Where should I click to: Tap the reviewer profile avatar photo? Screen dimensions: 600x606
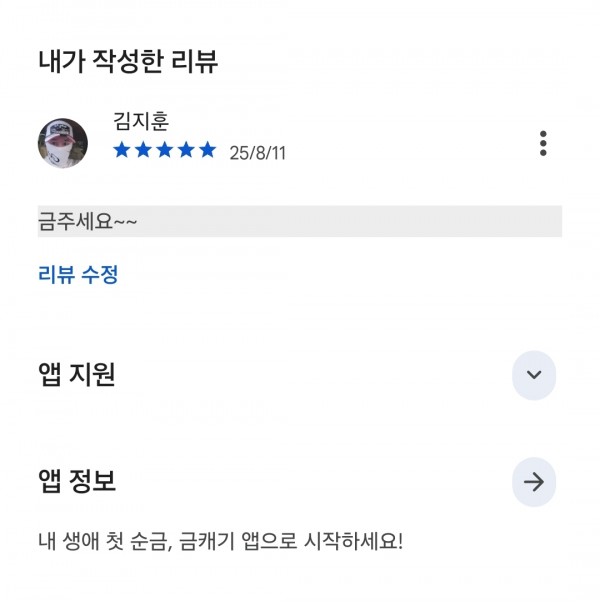point(63,143)
